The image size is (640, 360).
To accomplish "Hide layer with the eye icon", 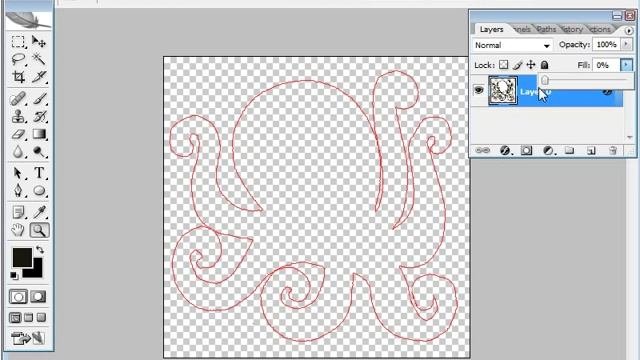I will click(479, 90).
